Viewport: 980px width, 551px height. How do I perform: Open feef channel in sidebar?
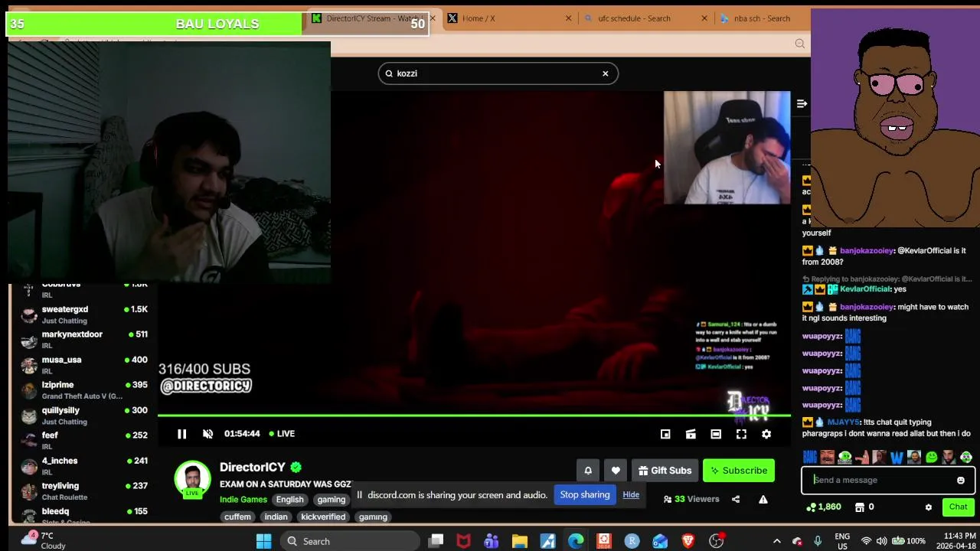click(84, 441)
